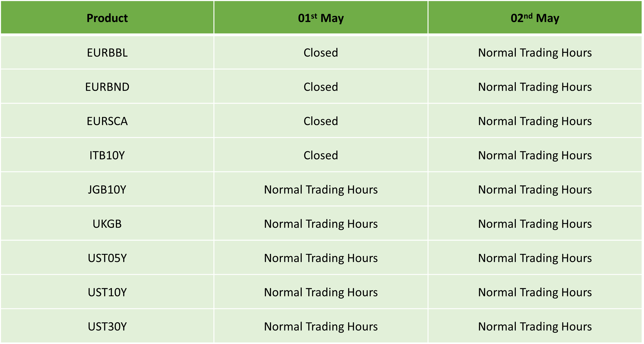Click the Product column header
Screen dimensions: 644x344
pos(107,17)
